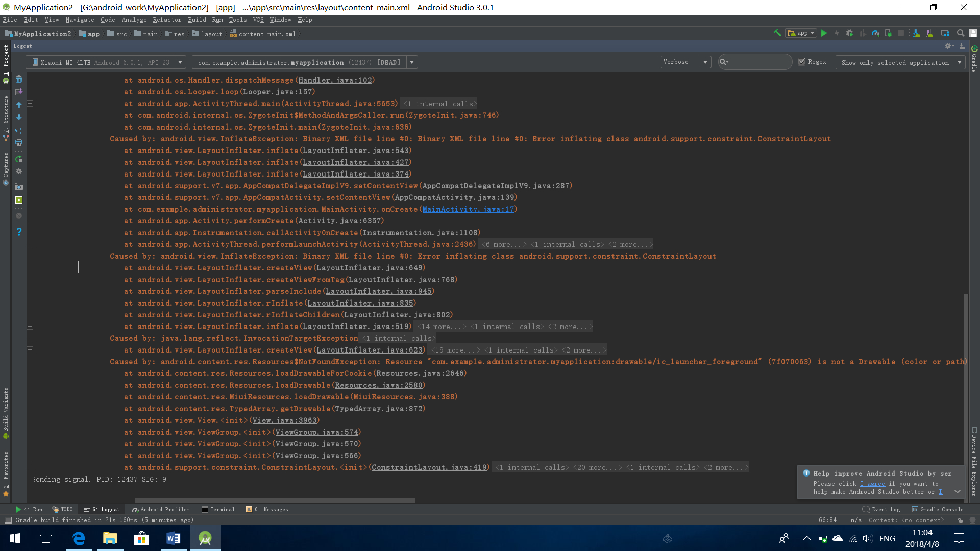Viewport: 980px width, 551px height.
Task: Click the Run app green play button
Action: click(x=824, y=33)
